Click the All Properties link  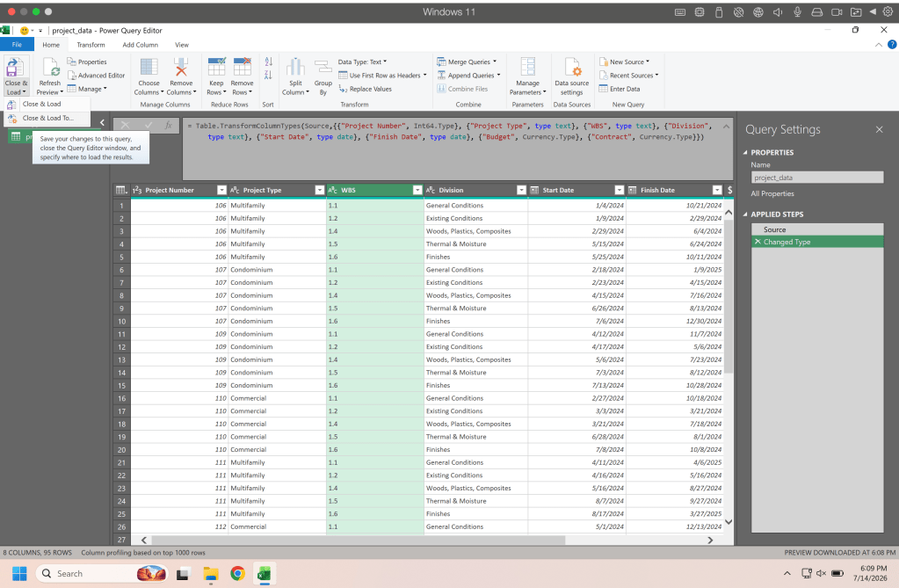click(x=772, y=194)
